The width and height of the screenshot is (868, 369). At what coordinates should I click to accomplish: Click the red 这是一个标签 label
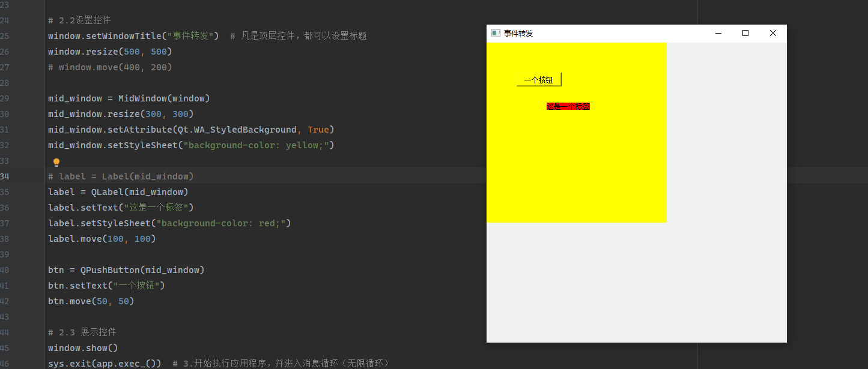click(x=568, y=106)
